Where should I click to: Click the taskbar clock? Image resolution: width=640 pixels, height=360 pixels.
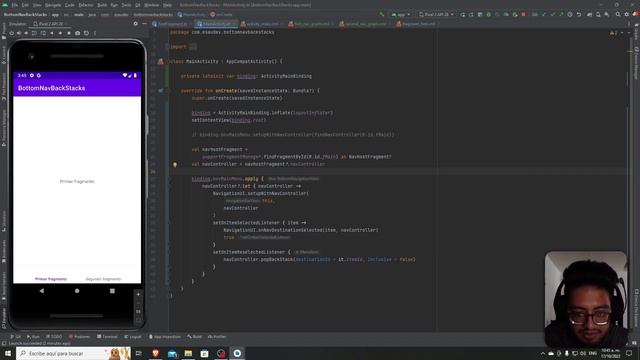611,353
